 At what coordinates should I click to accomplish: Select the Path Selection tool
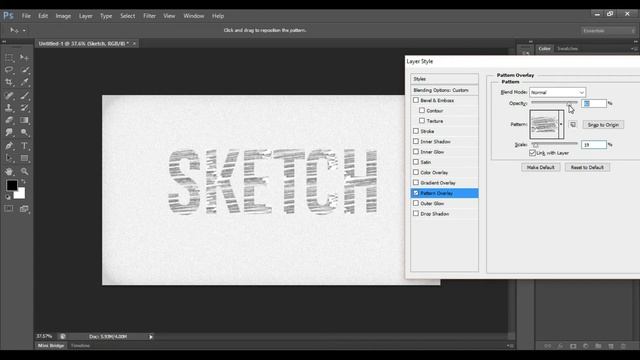coord(9,158)
